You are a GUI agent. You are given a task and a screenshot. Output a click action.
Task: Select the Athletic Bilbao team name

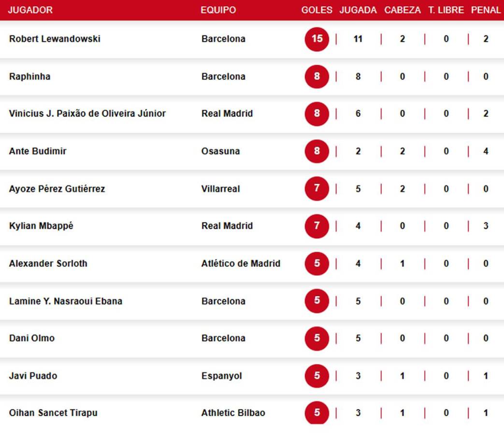tap(233, 413)
